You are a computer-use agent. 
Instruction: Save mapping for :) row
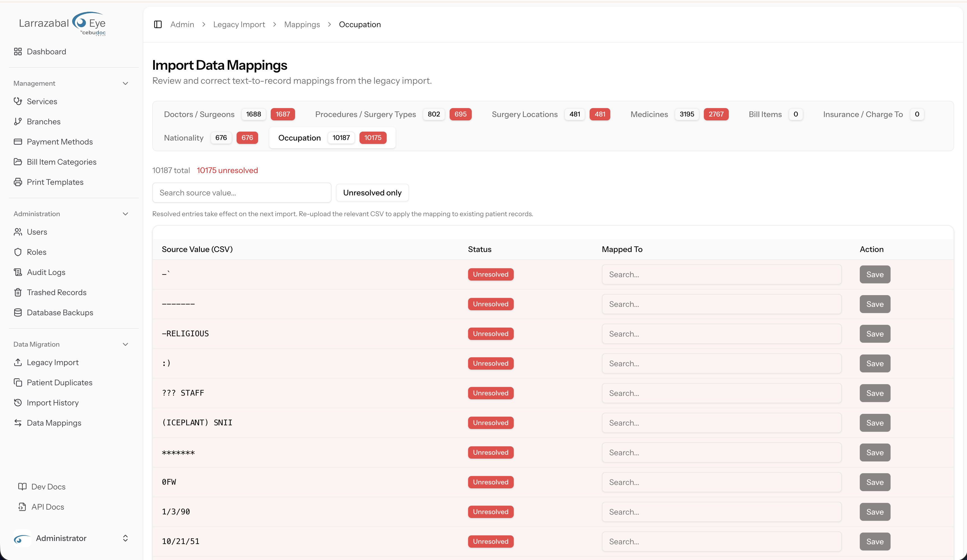click(875, 363)
